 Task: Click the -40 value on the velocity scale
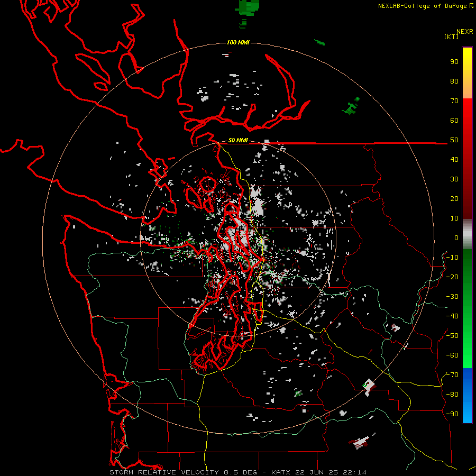pyautogui.click(x=452, y=316)
